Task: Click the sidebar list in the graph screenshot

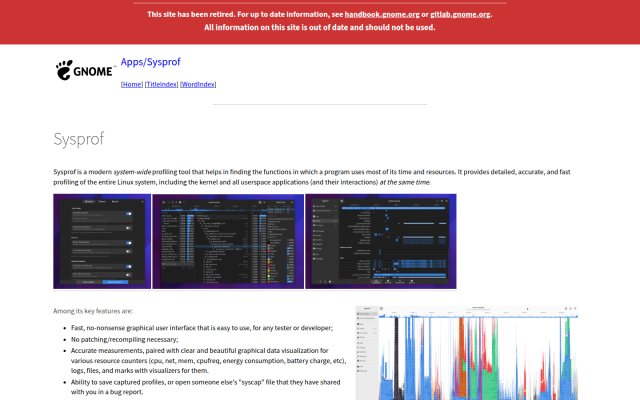Action: point(367,353)
